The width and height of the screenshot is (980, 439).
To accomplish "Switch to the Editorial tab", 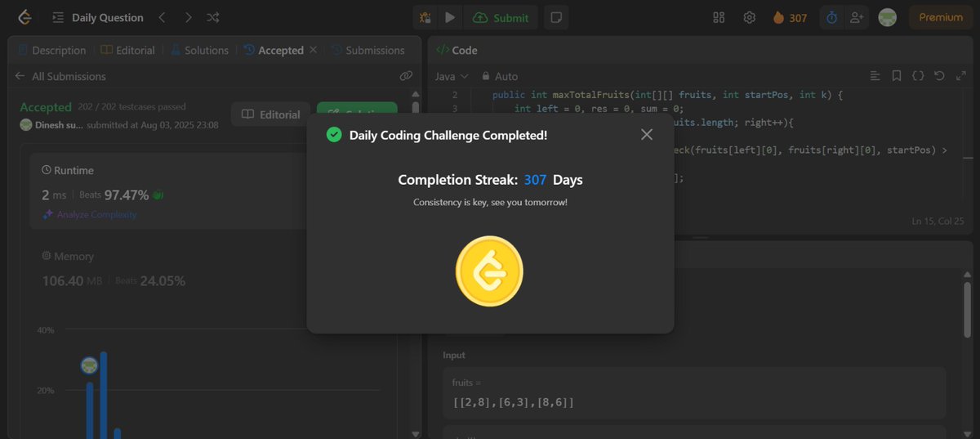I will tap(127, 50).
